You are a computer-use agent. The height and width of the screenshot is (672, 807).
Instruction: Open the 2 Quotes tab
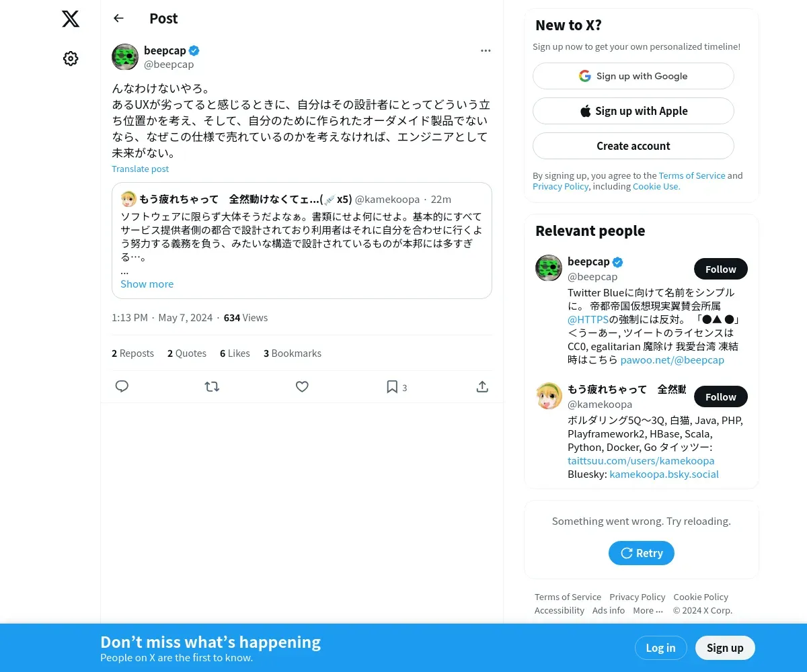187,353
